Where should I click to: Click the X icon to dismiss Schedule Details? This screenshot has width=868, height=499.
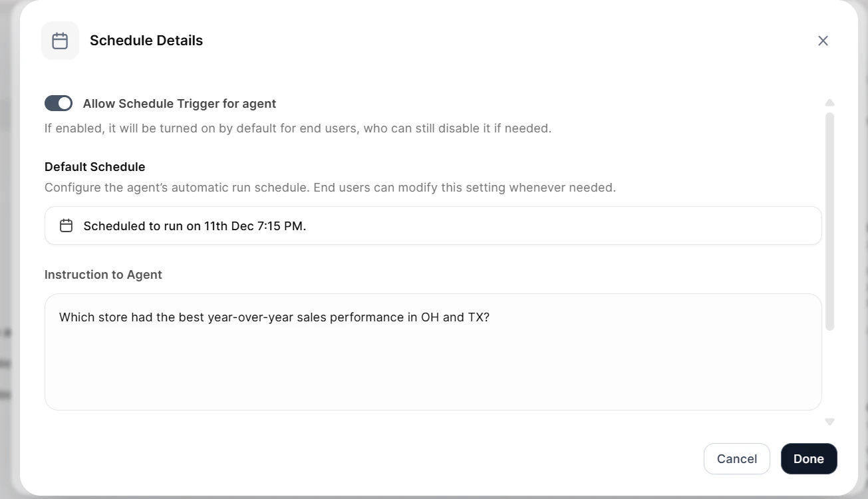click(823, 41)
